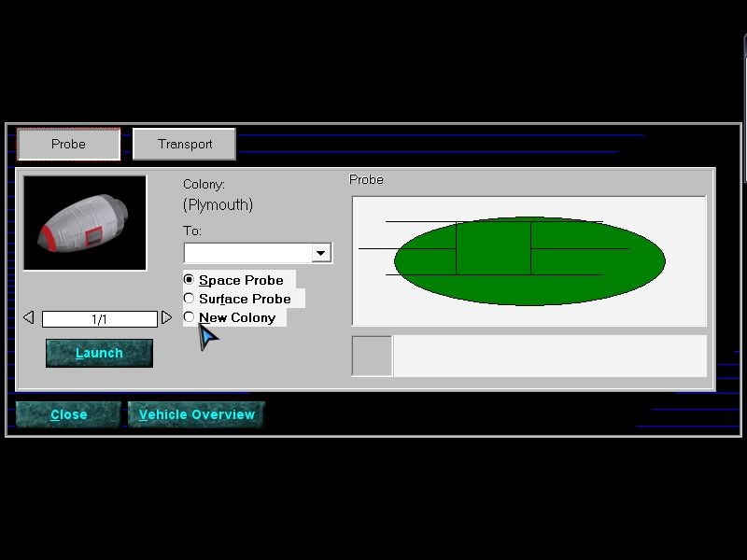
Task: Open the Transport tab
Action: 184,144
